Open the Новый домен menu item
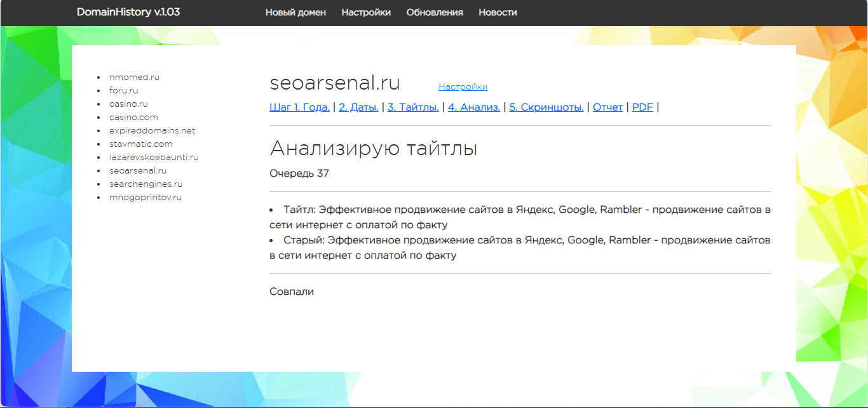Image resolution: width=868 pixels, height=408 pixels. click(295, 13)
